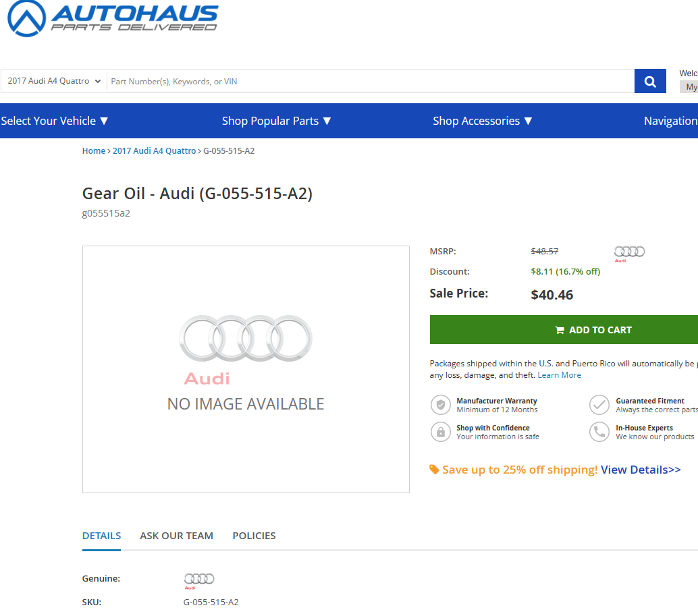This screenshot has width=698, height=616.
Task: Open the Learn More shipping protection link
Action: pyautogui.click(x=559, y=374)
